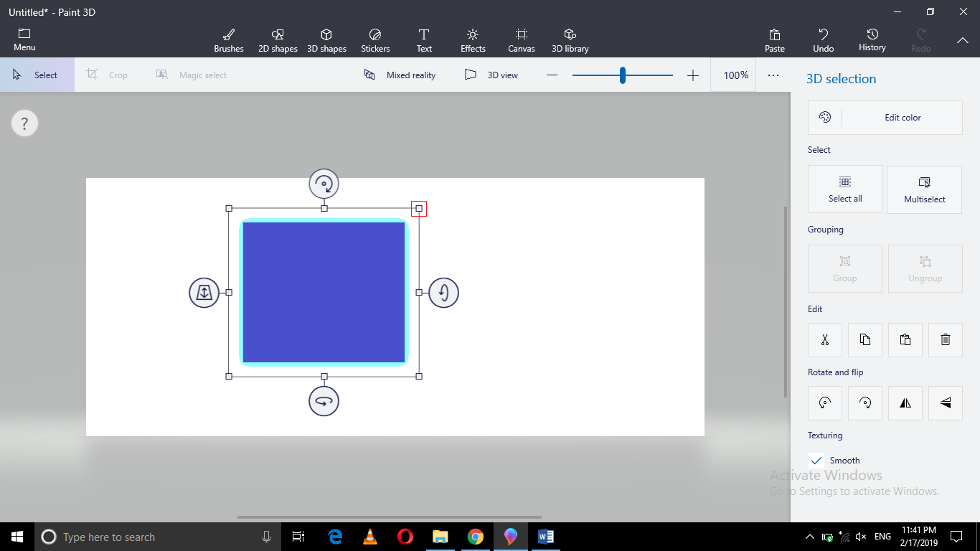Select the Brushes tool
This screenshot has height=551, width=980.
tap(228, 39)
